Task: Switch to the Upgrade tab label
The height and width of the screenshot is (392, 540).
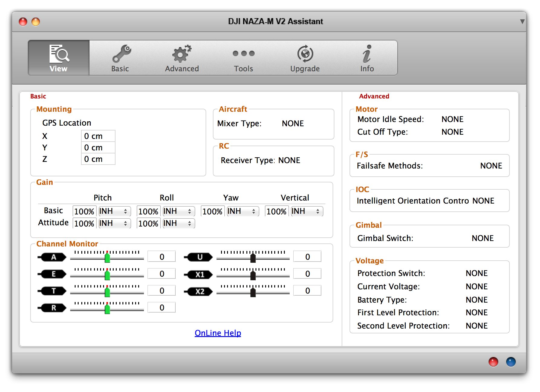Action: coord(305,69)
